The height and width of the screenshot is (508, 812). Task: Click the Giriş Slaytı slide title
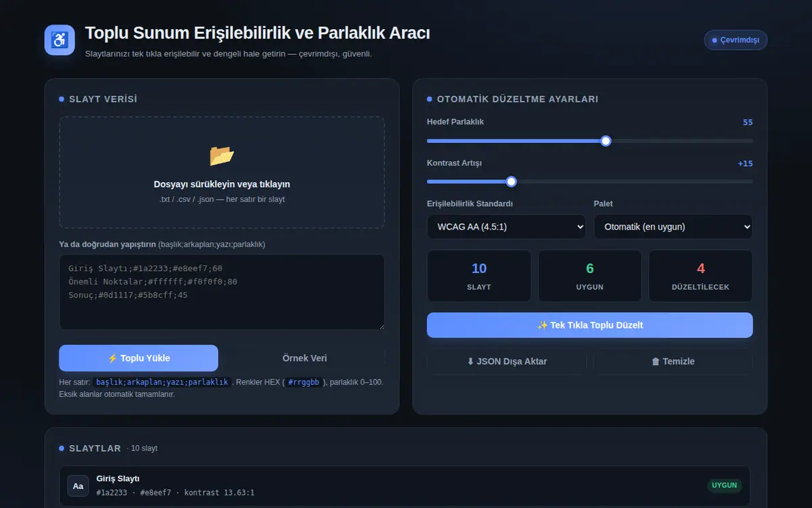click(x=118, y=479)
